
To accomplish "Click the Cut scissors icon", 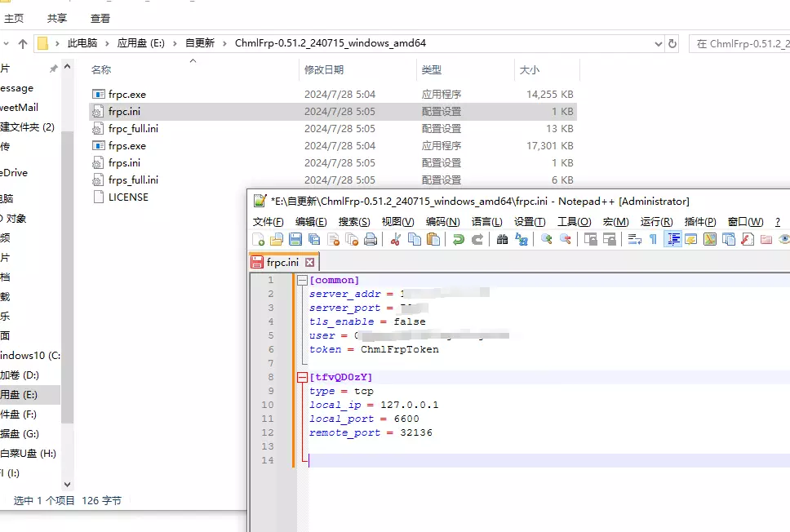I will 396,239.
